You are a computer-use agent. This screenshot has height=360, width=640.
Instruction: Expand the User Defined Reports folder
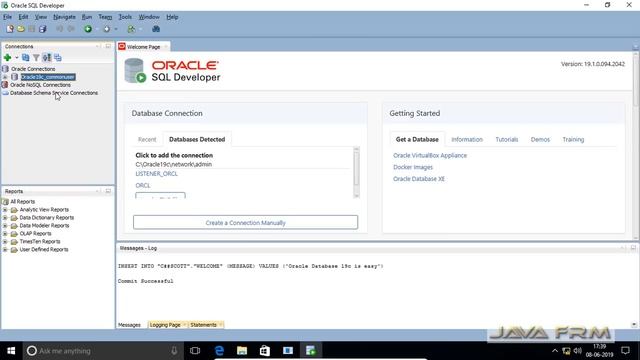(5, 249)
